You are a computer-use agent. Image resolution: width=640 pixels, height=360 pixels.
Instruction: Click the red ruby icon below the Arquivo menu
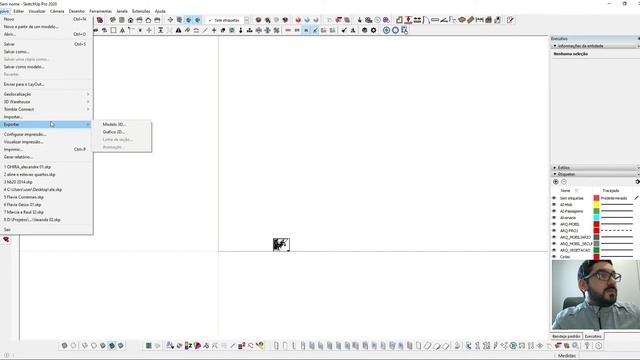6,239
